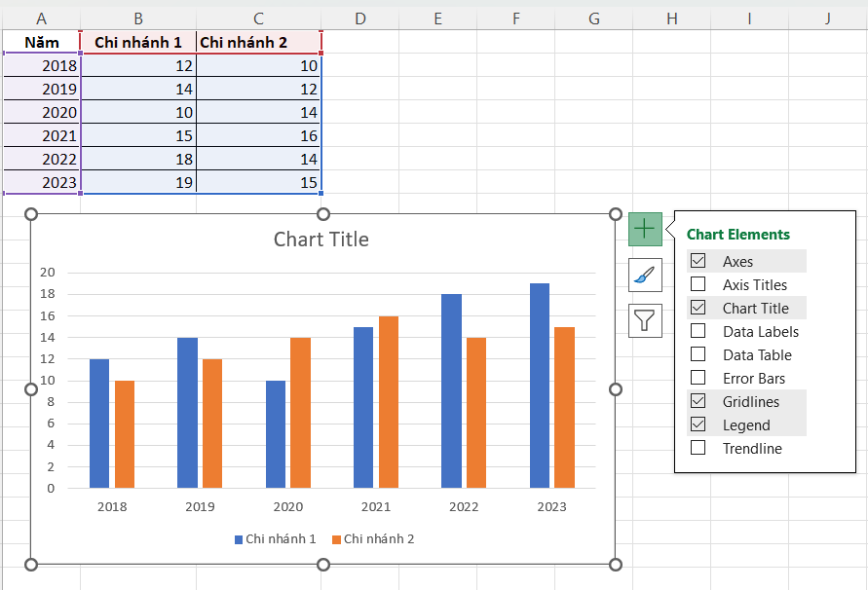Enable the Data Labels checkbox

pyautogui.click(x=698, y=330)
